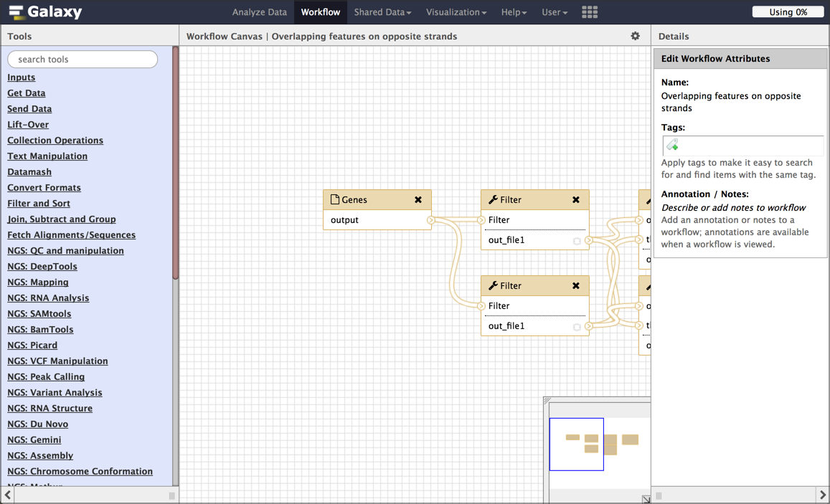
Task: Open the User dropdown menu
Action: 555,12
